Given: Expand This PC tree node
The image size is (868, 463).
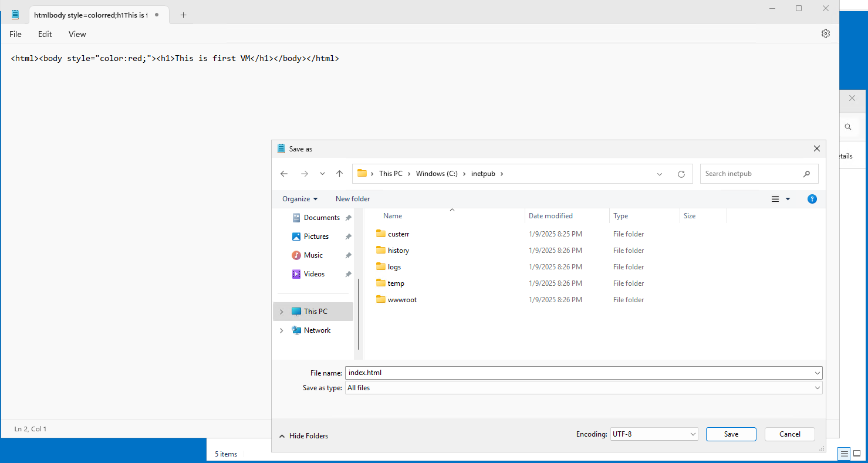Looking at the screenshot, I should coord(282,312).
